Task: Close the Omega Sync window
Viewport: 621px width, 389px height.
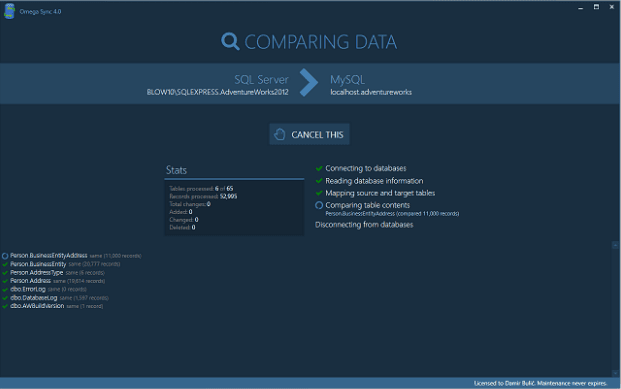Action: coord(611,7)
